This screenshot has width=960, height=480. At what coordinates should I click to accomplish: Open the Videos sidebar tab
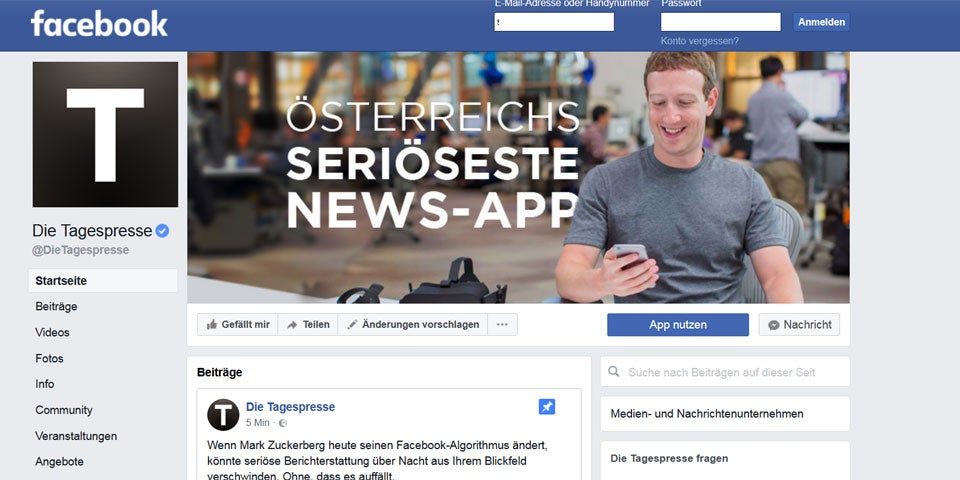[x=53, y=332]
